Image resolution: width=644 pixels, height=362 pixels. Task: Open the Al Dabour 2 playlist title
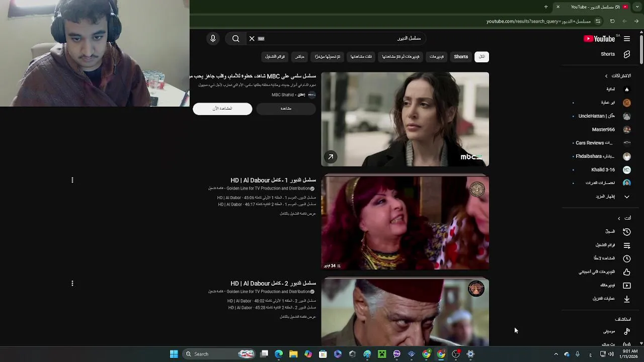coord(273,284)
